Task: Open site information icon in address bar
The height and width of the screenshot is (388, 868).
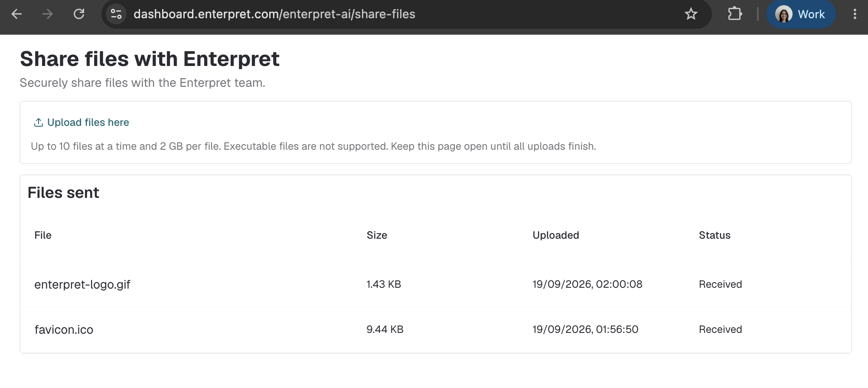Action: (116, 14)
